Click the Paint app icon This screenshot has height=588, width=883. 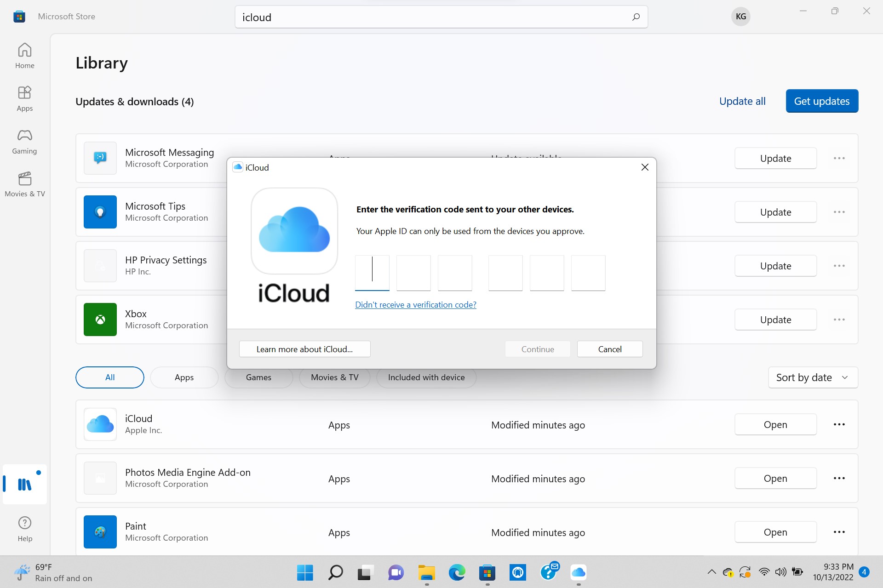[x=100, y=532]
